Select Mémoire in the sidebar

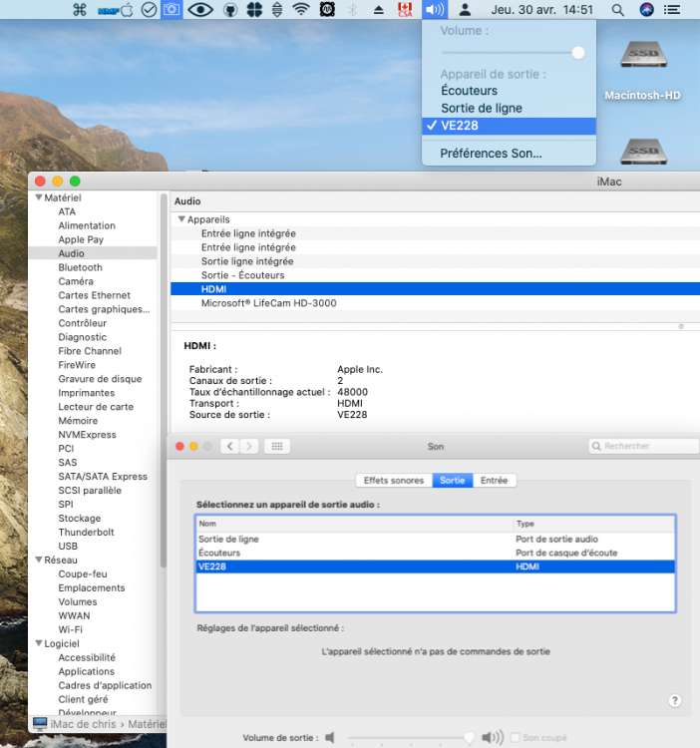click(x=78, y=420)
